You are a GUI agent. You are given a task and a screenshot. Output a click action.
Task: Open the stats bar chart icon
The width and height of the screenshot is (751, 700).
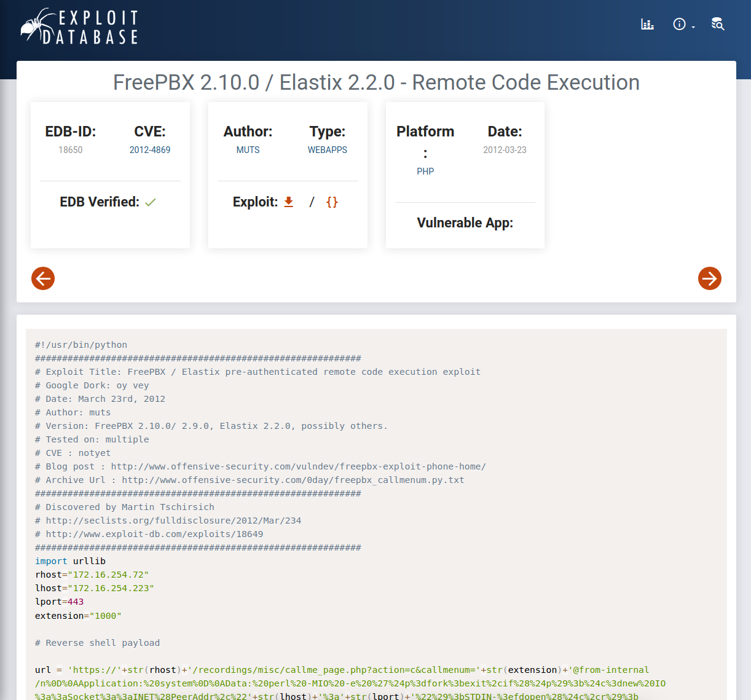647,24
